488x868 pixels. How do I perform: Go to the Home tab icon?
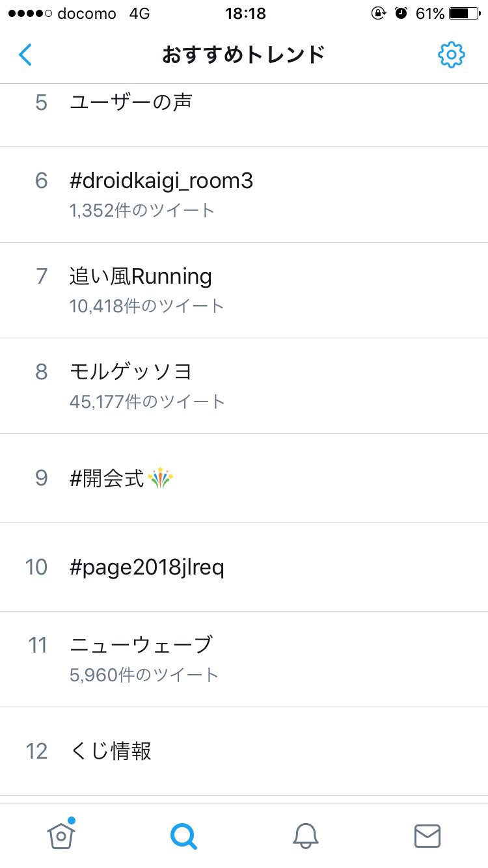click(x=61, y=835)
